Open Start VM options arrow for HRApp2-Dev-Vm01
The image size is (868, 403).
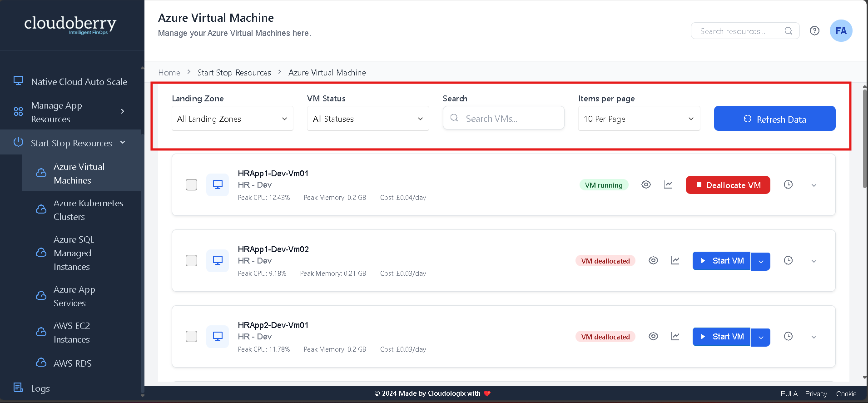coord(761,337)
